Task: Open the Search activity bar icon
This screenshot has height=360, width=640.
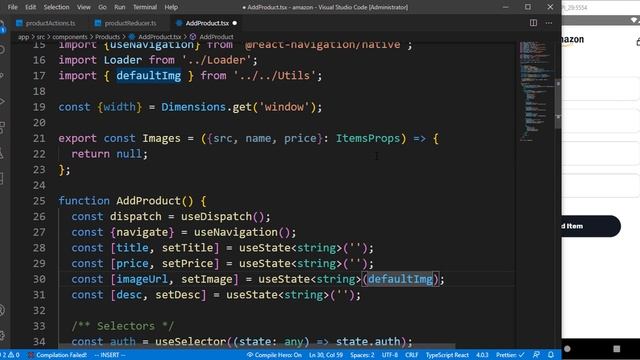Action: [x=2, y=50]
